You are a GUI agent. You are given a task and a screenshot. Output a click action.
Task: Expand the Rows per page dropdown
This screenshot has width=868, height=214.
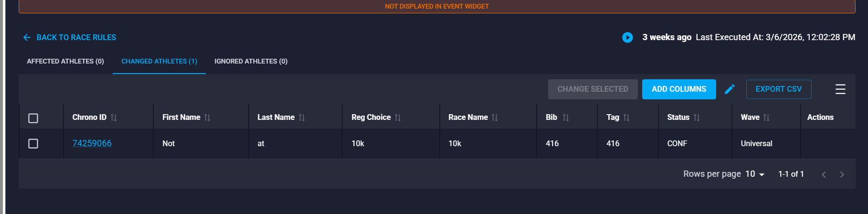click(x=755, y=174)
